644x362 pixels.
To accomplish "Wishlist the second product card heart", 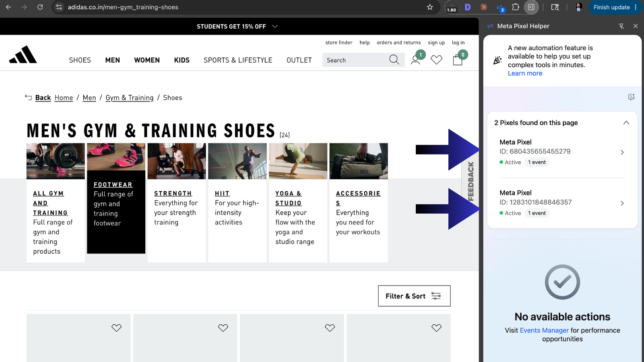I will coord(223,328).
